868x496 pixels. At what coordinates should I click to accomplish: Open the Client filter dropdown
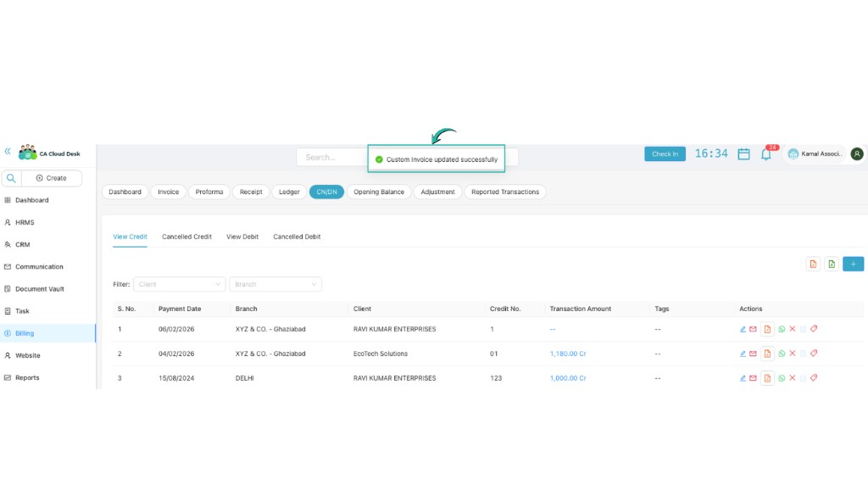(x=179, y=284)
